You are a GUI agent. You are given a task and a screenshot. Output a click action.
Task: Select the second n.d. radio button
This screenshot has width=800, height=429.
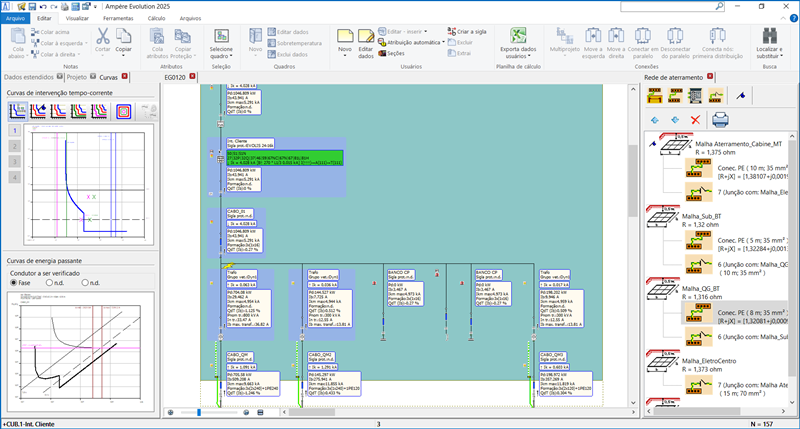[x=85, y=283]
